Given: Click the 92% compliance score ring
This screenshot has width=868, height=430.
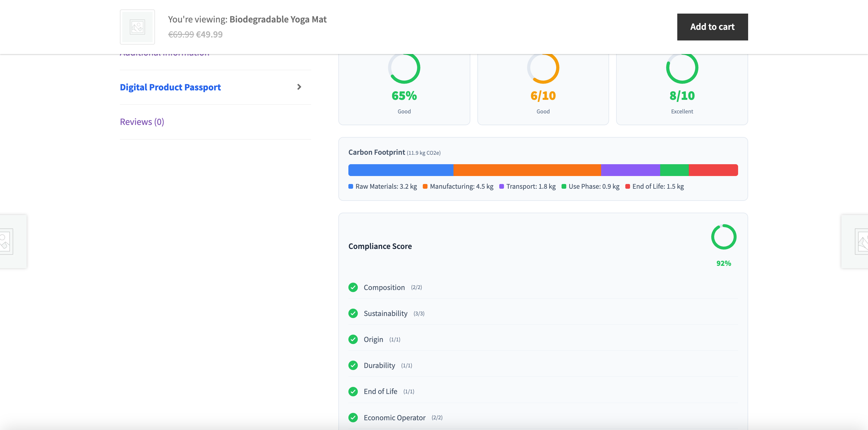Looking at the screenshot, I should coord(723,237).
